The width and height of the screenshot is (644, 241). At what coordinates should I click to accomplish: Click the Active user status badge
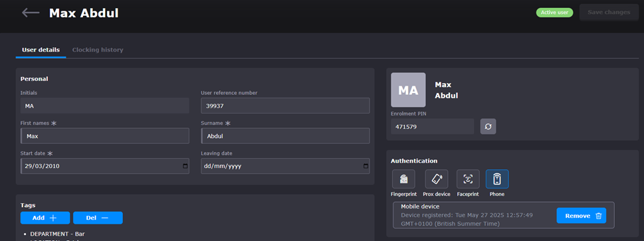click(554, 13)
